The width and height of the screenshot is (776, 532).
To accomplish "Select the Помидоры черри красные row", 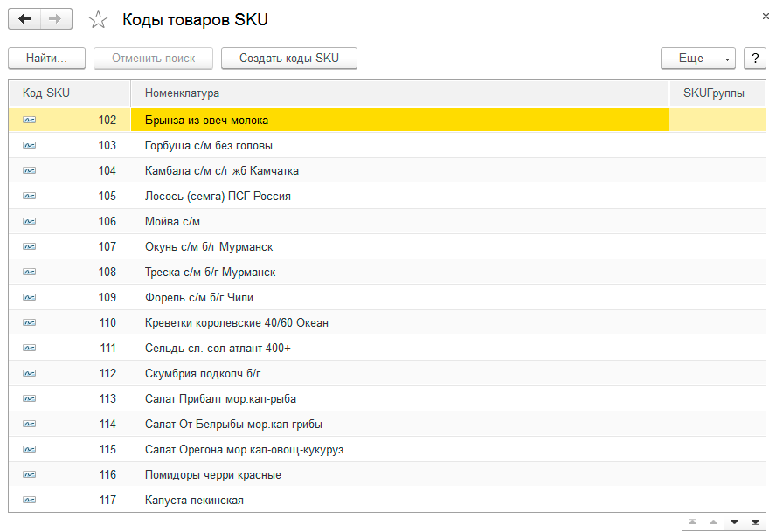I will point(213,474).
